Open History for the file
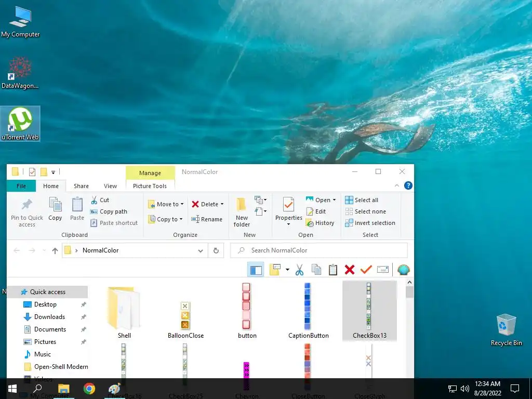Viewport: 532px width, 399px height. 320,223
